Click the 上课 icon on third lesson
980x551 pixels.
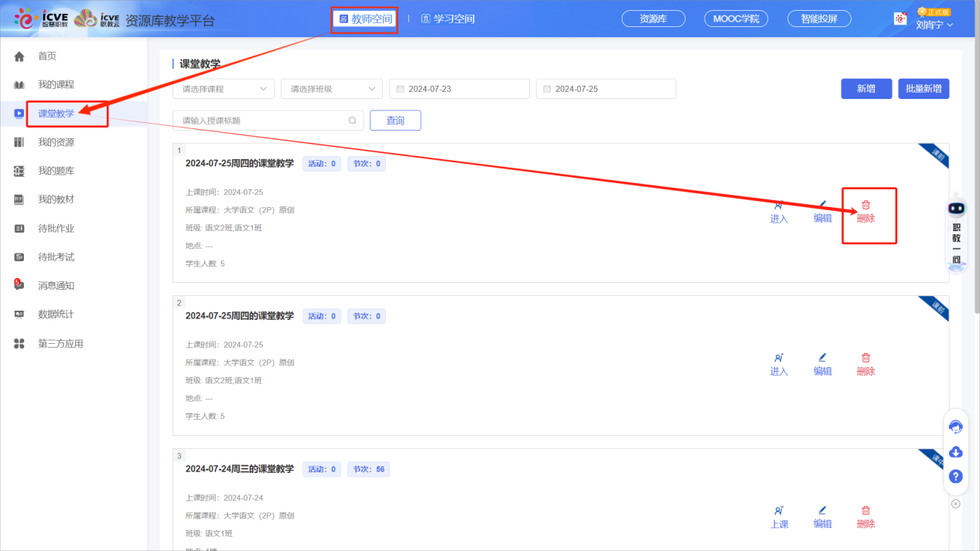pyautogui.click(x=779, y=511)
